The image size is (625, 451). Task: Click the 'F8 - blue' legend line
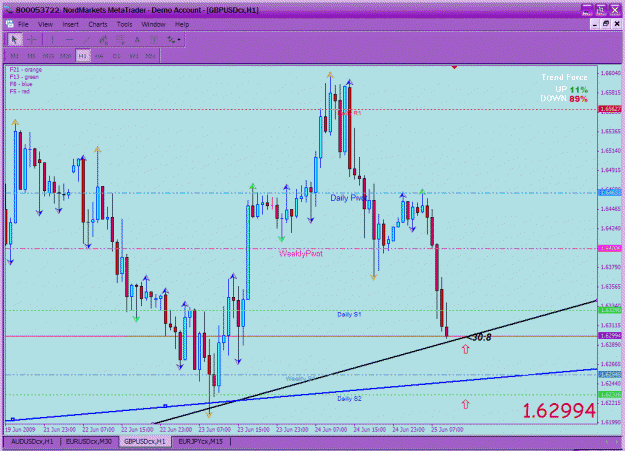[x=21, y=84]
